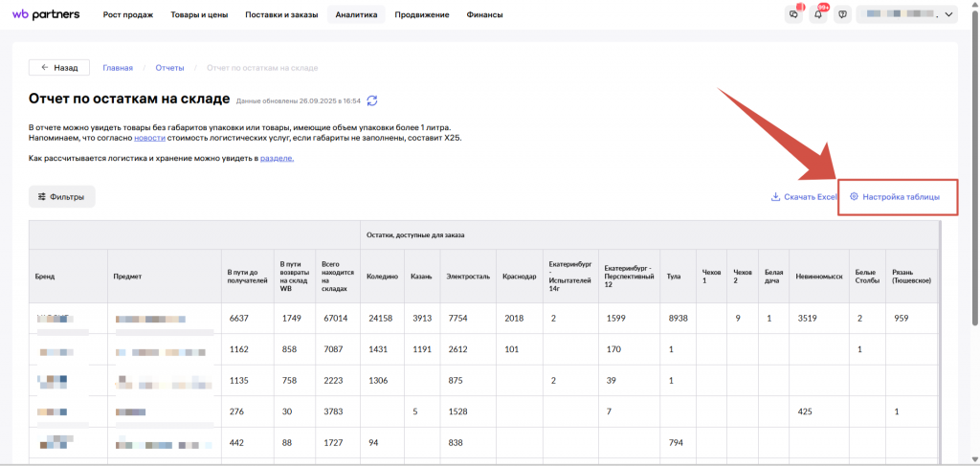Open Настройка таблицы settings
Screen dimensions: 980x466
tap(895, 197)
